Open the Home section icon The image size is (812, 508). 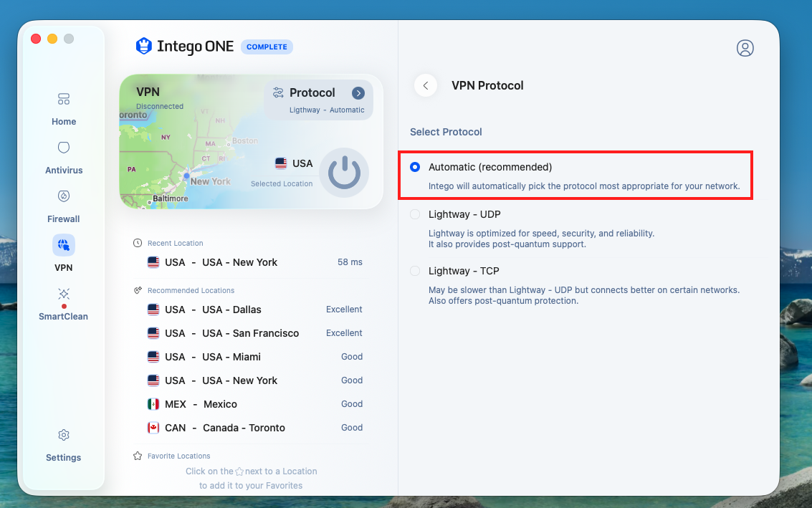(64, 99)
